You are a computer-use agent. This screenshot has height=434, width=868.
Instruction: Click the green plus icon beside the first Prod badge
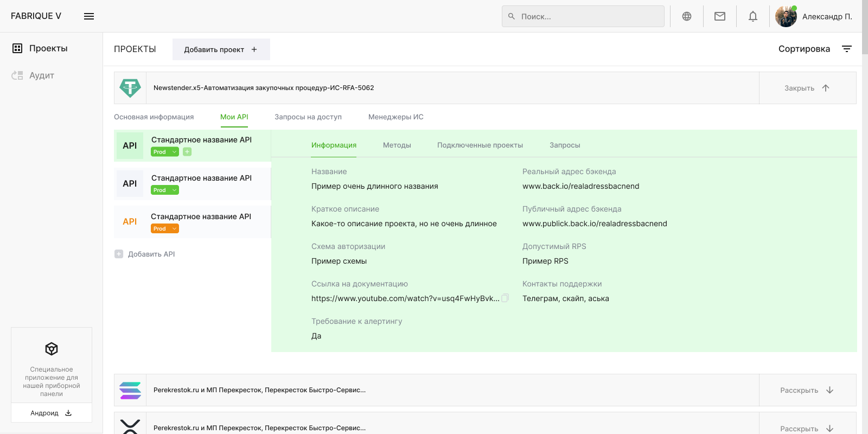click(x=187, y=152)
